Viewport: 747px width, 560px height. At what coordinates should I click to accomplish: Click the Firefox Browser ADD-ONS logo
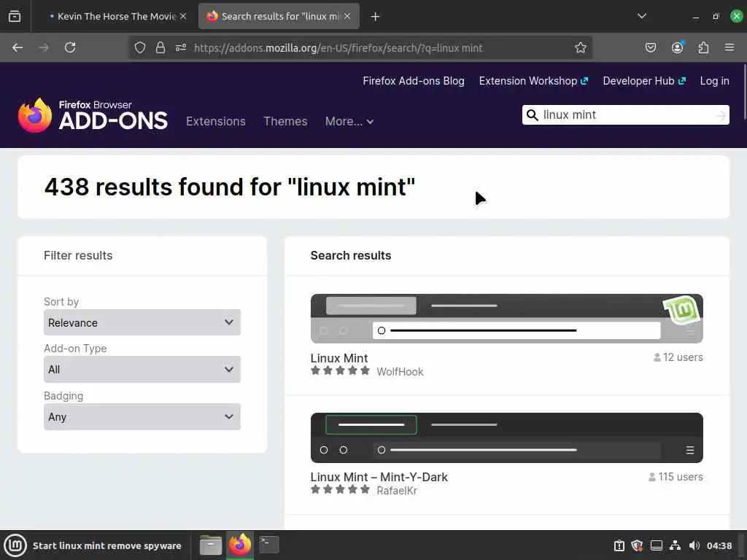point(93,116)
